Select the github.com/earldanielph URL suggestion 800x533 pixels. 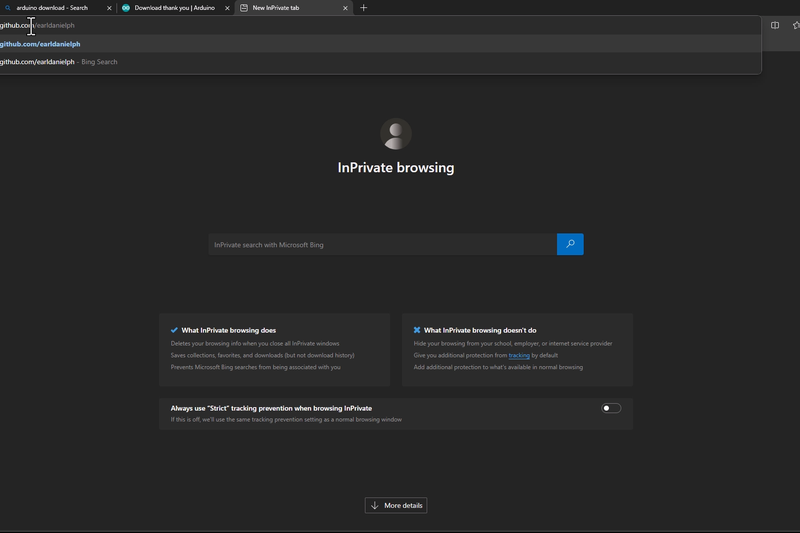click(380, 44)
